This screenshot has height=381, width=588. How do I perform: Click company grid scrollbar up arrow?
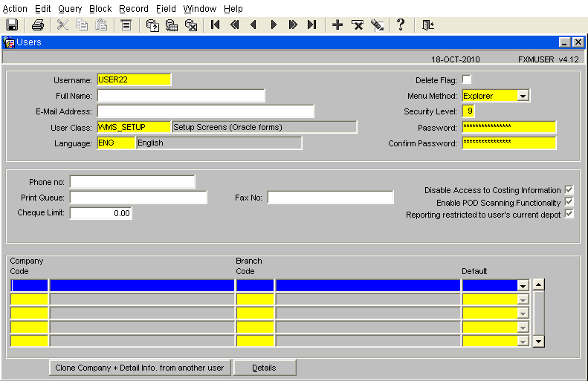click(539, 284)
